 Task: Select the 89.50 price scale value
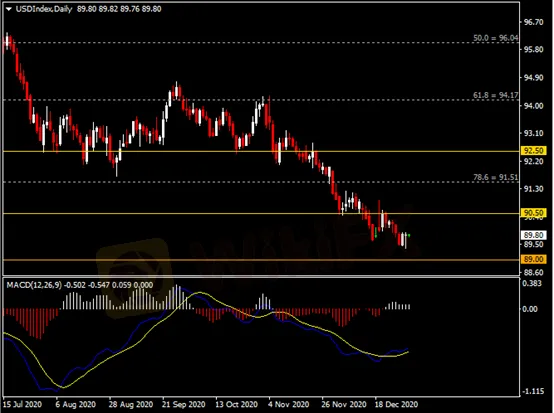534,244
